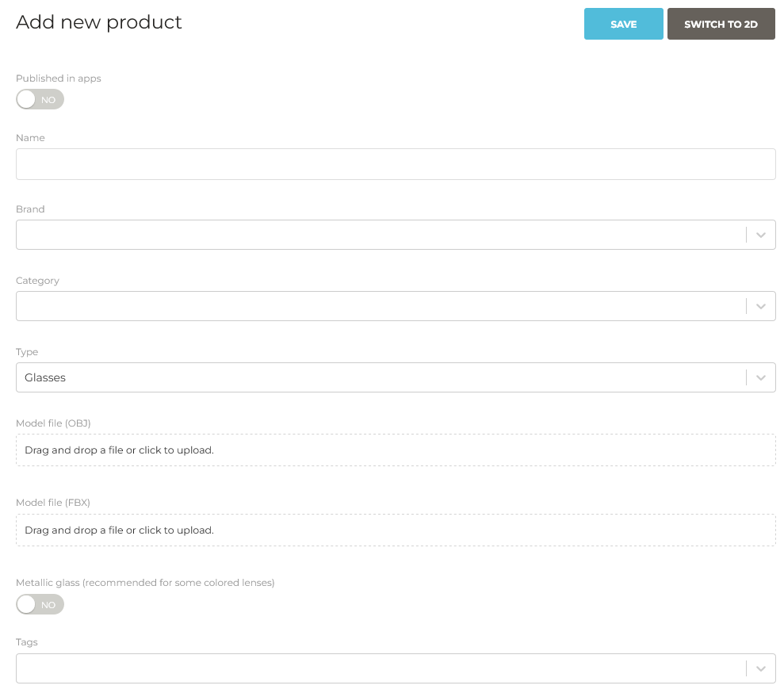Open the Type dropdown showing Glasses

760,377
